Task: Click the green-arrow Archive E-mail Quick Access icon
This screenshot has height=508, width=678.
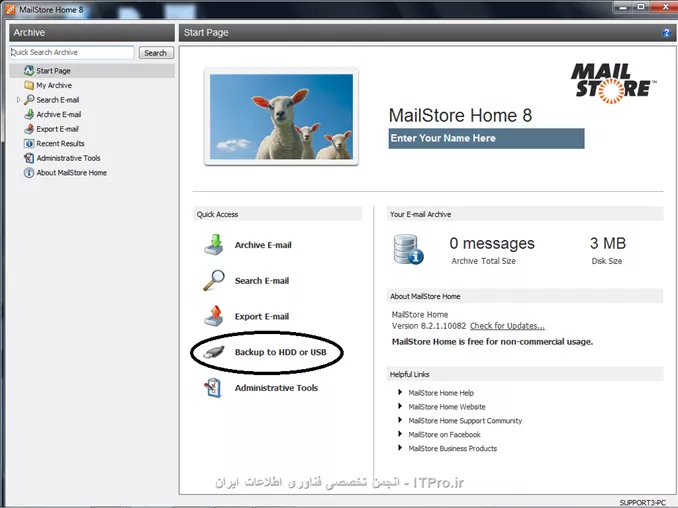Action: pos(214,245)
